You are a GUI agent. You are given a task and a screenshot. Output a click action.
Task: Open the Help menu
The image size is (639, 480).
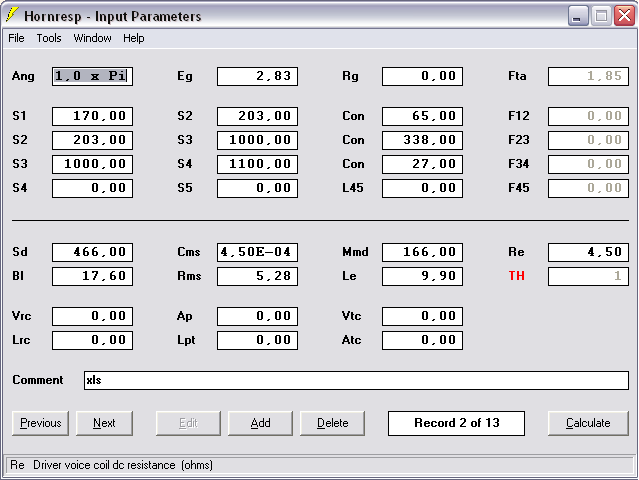(134, 38)
